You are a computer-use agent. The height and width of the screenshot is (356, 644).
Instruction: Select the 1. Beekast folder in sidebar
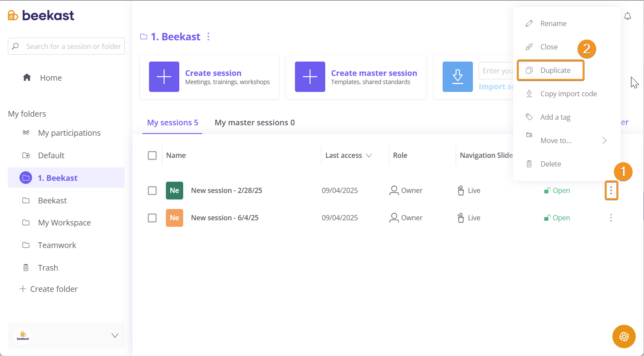point(66,178)
